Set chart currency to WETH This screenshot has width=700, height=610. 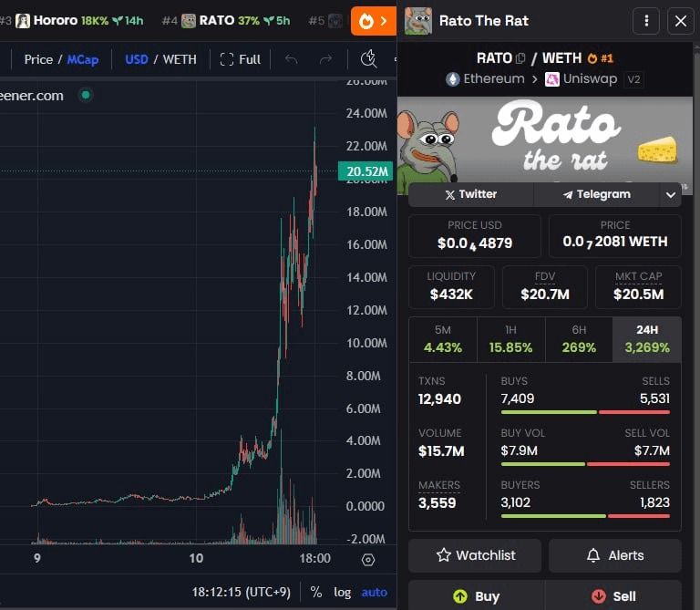point(180,59)
